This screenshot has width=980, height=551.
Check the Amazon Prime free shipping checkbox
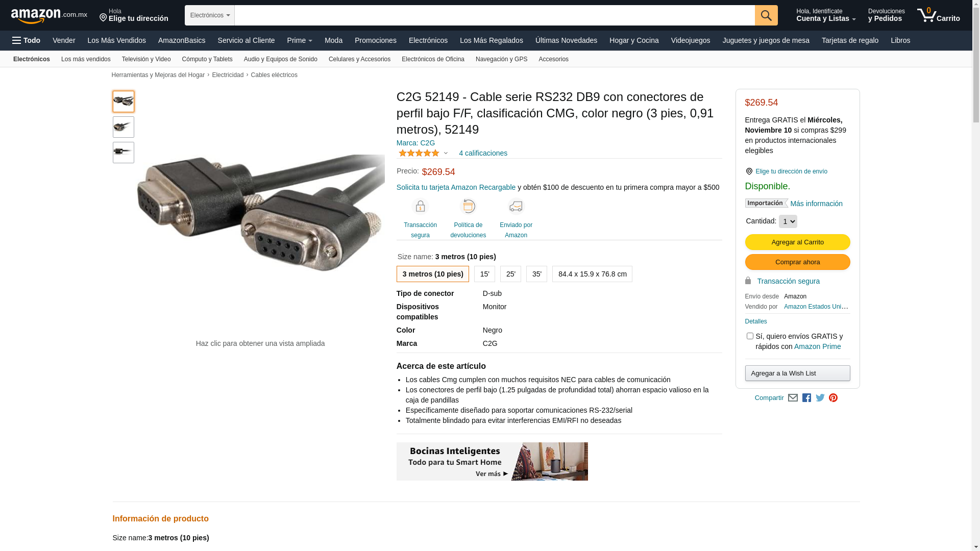[750, 336]
